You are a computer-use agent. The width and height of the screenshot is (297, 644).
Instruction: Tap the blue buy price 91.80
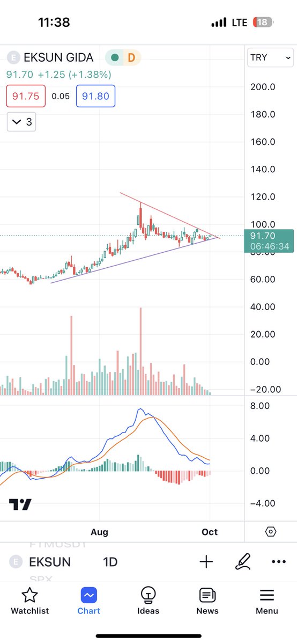tap(95, 97)
